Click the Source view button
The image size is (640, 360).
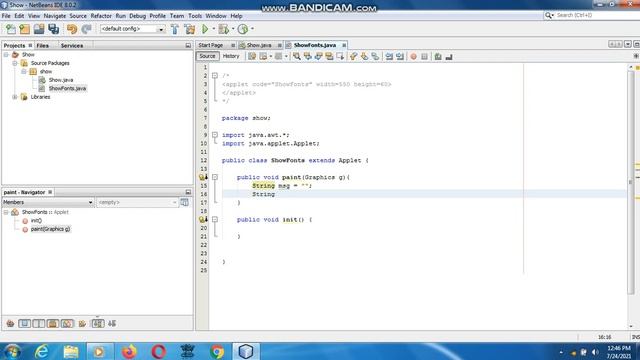click(x=207, y=56)
